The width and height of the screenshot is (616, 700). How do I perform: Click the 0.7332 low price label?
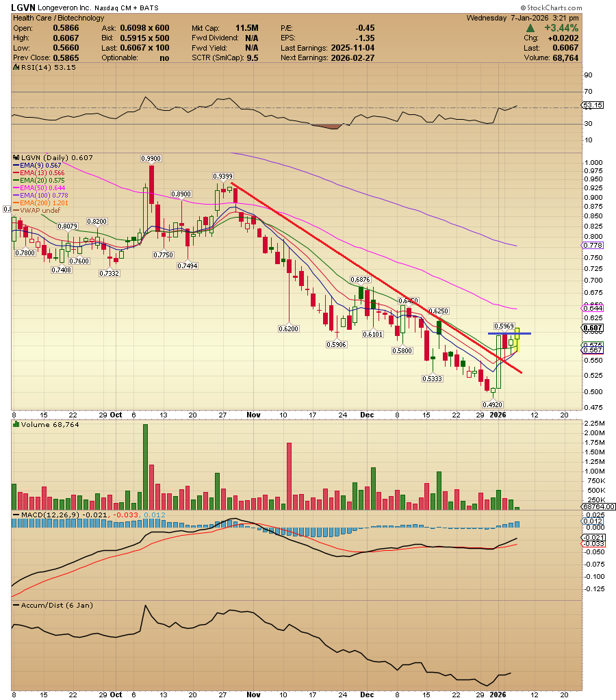point(110,273)
